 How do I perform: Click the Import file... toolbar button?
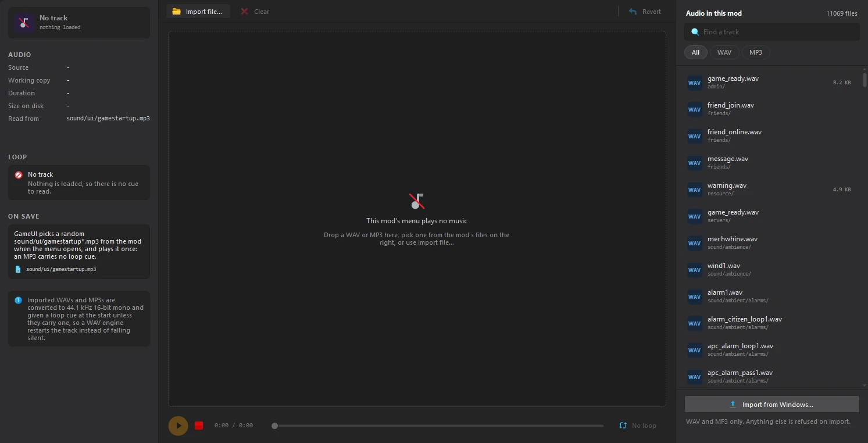click(x=198, y=12)
